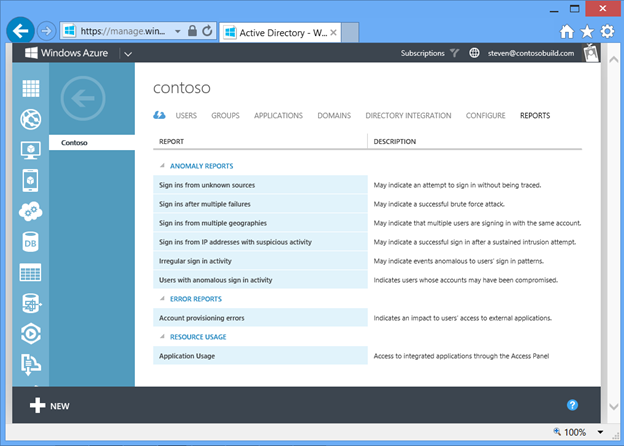Open Cloud Services gears icon in sidebar
Image resolution: width=624 pixels, height=446 pixels.
pyautogui.click(x=31, y=211)
